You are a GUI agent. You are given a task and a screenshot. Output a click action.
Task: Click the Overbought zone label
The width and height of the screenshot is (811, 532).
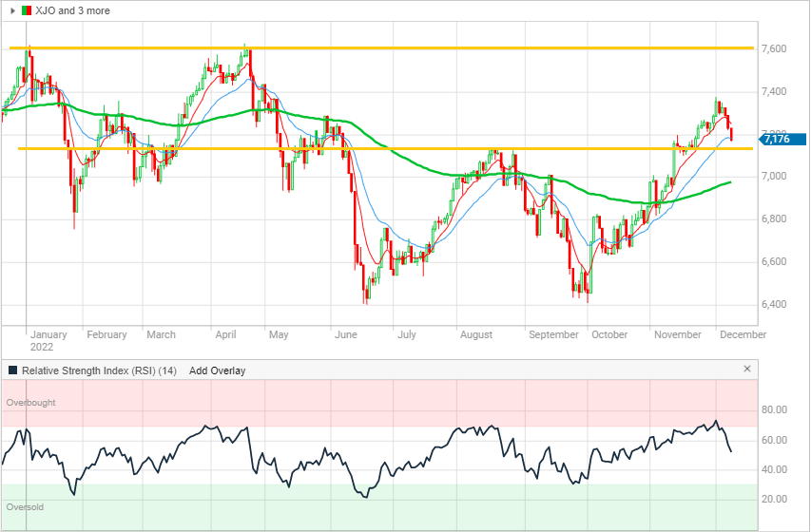[x=30, y=403]
